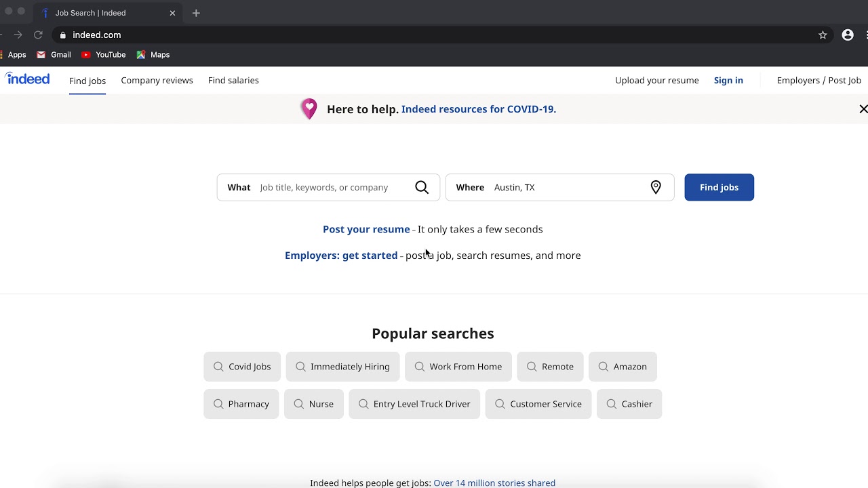This screenshot has width=868, height=488.
Task: Focus the job title keywords input field
Action: pos(332,188)
